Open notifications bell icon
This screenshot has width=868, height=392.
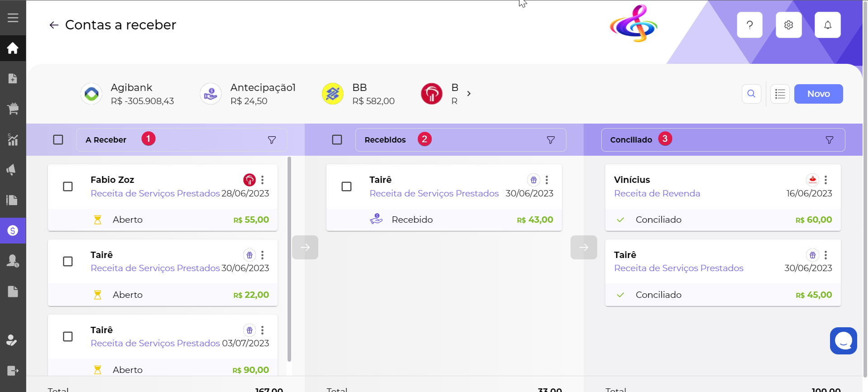click(827, 25)
